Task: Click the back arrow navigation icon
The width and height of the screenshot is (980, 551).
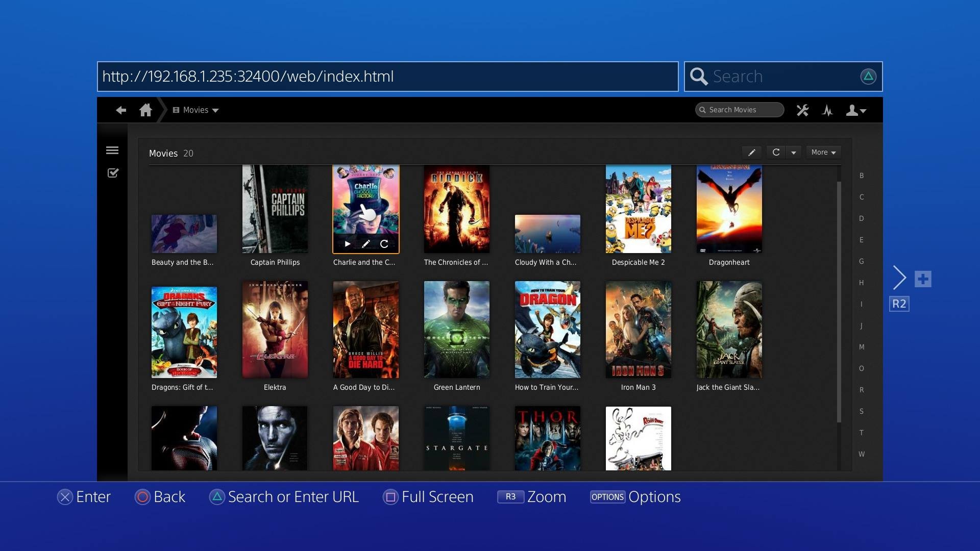Action: [x=121, y=110]
